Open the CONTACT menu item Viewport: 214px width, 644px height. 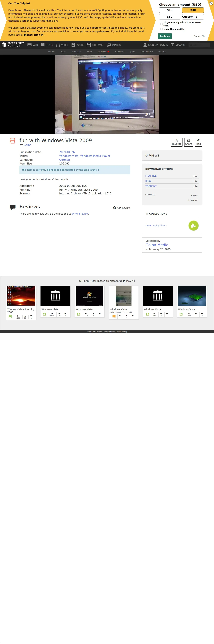(120, 52)
